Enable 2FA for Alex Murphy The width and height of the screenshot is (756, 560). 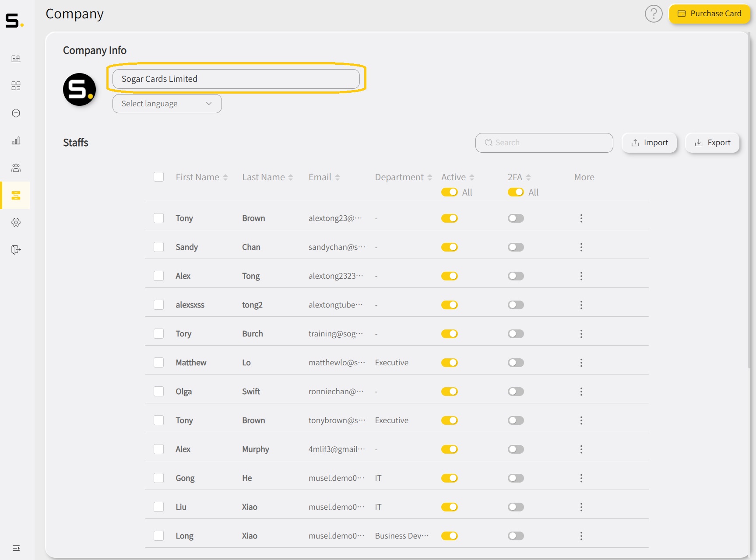point(516,449)
